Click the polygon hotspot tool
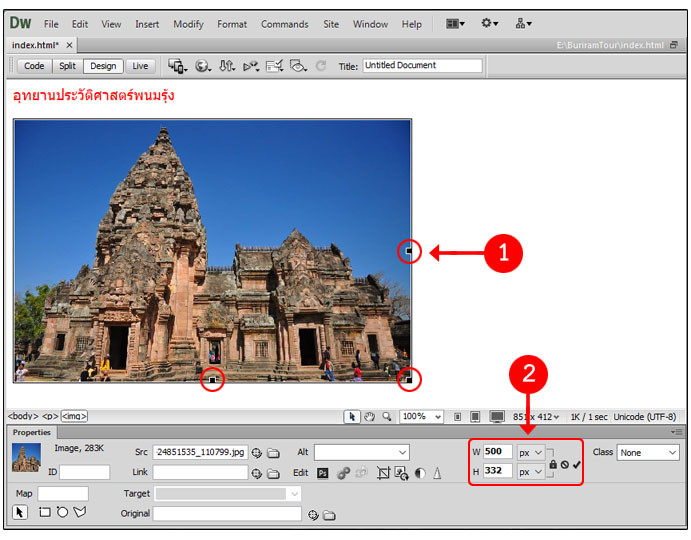The height and width of the screenshot is (540, 691). pos(79,513)
